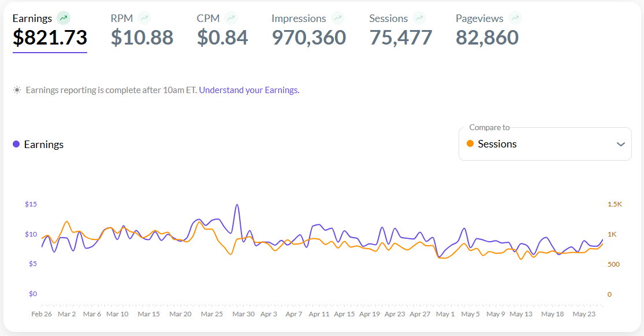This screenshot has height=336, width=644.
Task: Select the Sessions value 75,477
Action: pyautogui.click(x=400, y=38)
